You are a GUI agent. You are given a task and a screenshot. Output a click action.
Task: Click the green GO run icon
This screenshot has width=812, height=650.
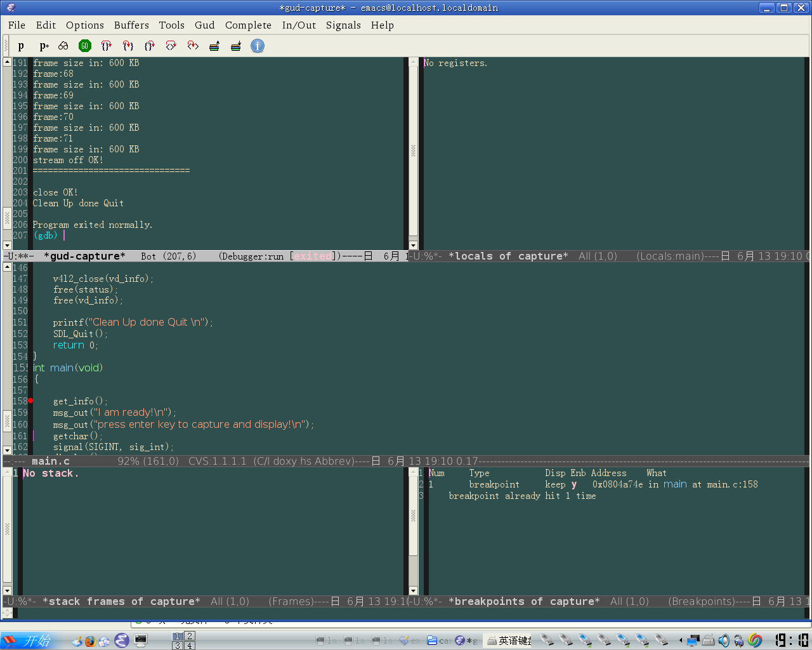84,46
